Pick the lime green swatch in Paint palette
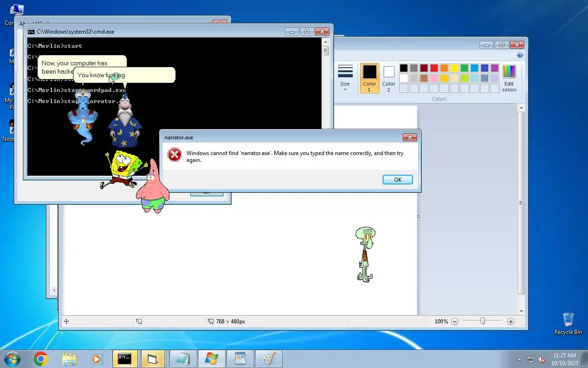Screen dimensions: 588x368 (x=464, y=78)
